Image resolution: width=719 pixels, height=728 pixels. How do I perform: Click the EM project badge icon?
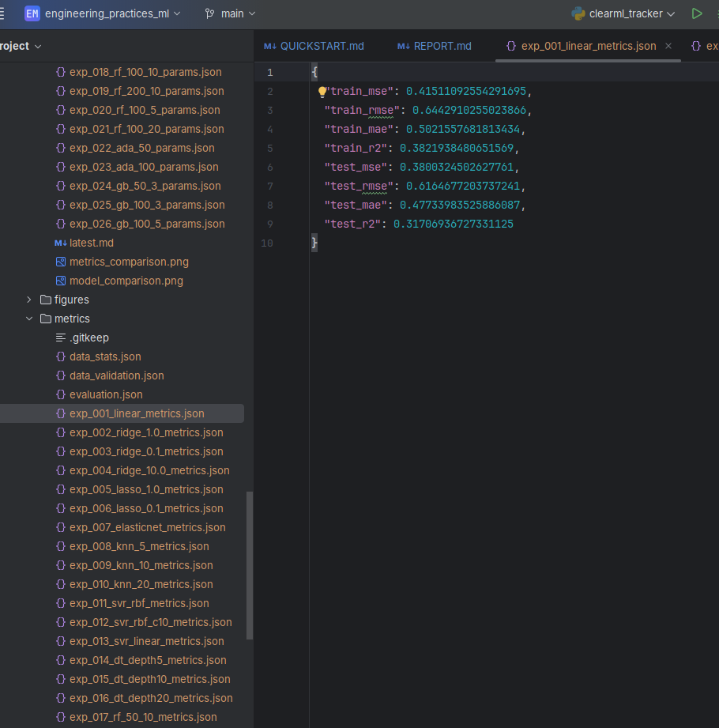coord(32,13)
